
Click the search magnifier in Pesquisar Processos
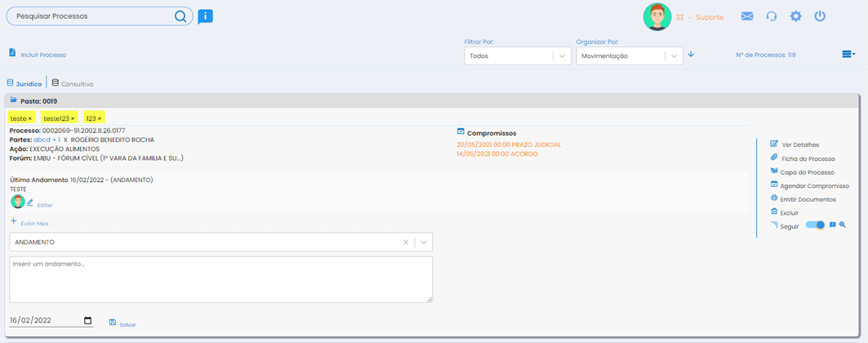[x=180, y=16]
